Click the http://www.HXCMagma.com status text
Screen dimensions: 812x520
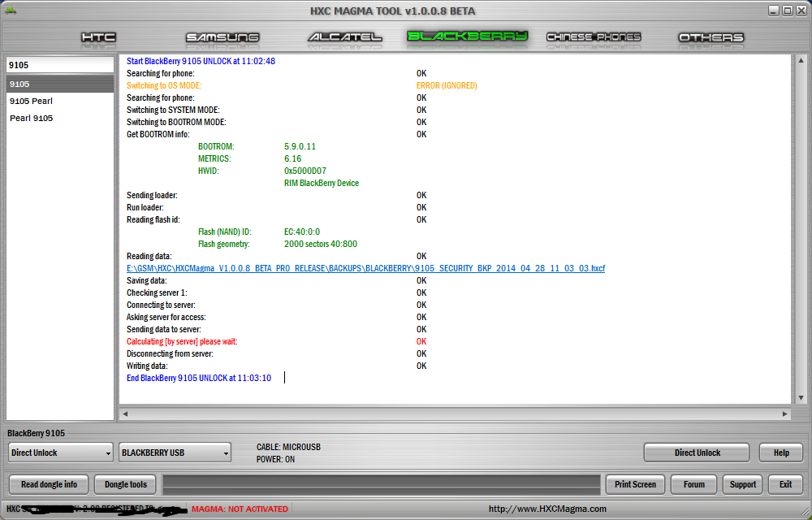(x=547, y=509)
